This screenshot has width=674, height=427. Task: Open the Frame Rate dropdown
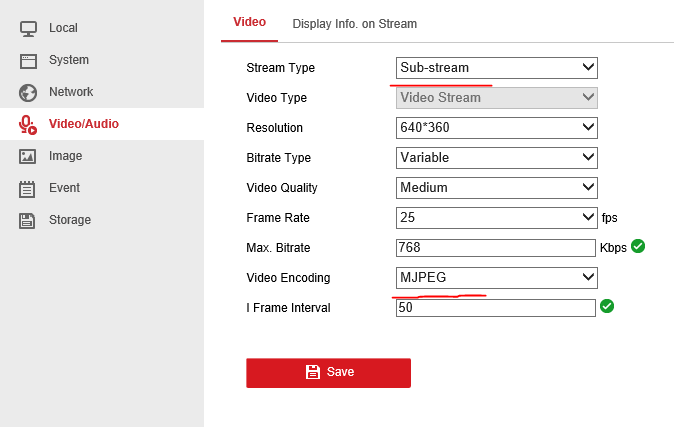[496, 218]
